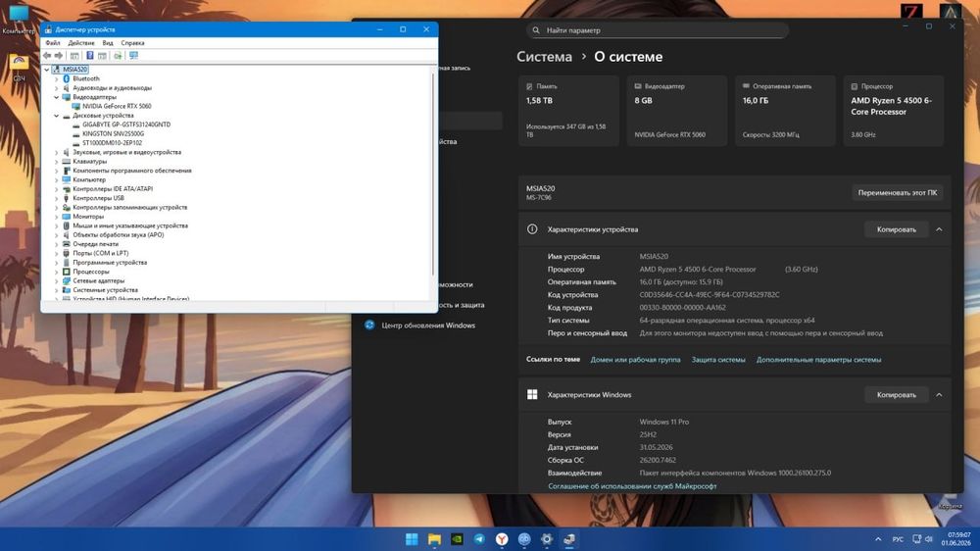Select NVIDIA GeForce RTX 5060 device
The image size is (980, 551).
[x=117, y=106]
